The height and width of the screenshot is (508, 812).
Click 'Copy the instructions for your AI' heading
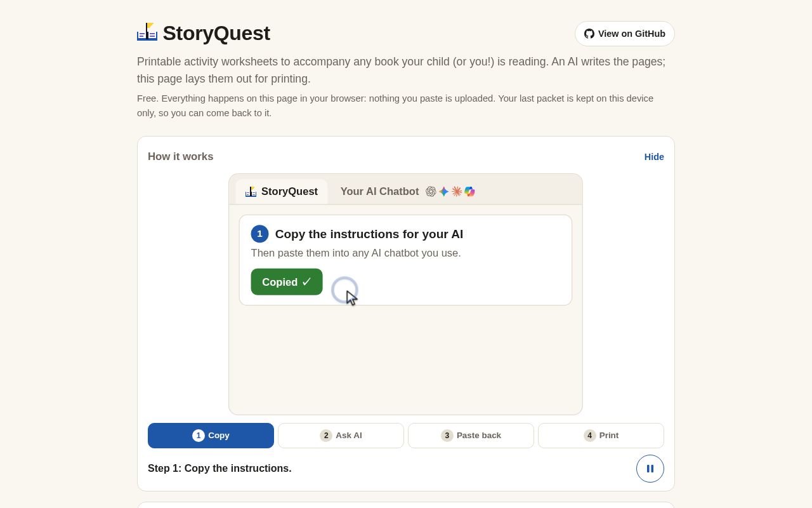(369, 234)
